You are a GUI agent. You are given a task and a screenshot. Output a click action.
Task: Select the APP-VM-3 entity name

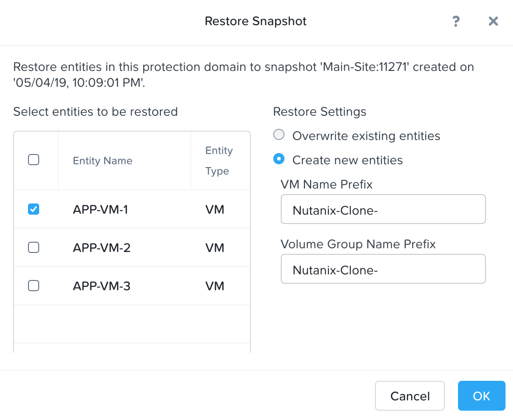pos(102,286)
